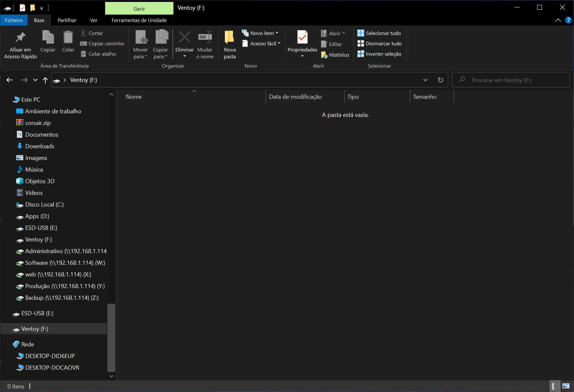Click the Colar clipboard icon

click(x=68, y=38)
